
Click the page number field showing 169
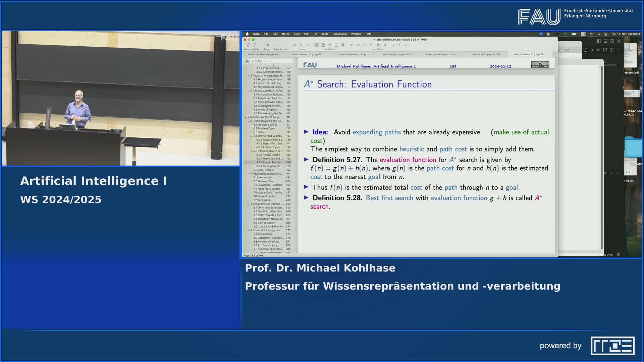tap(267, 45)
